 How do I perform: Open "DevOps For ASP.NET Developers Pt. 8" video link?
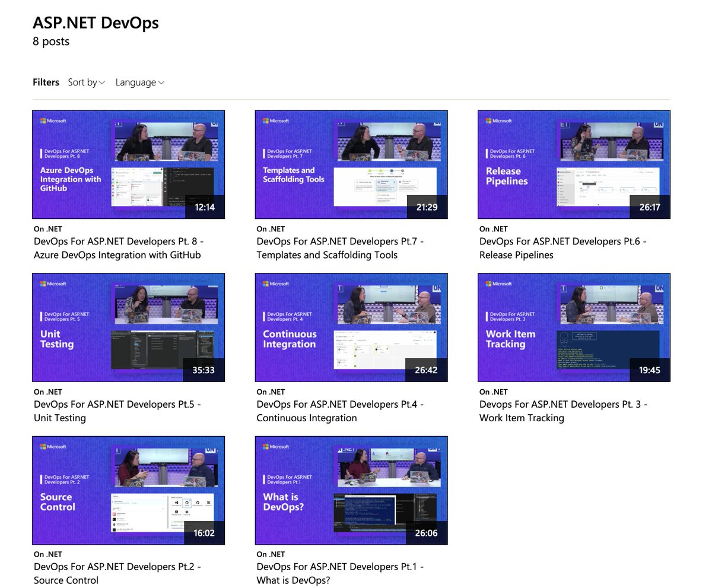click(116, 248)
